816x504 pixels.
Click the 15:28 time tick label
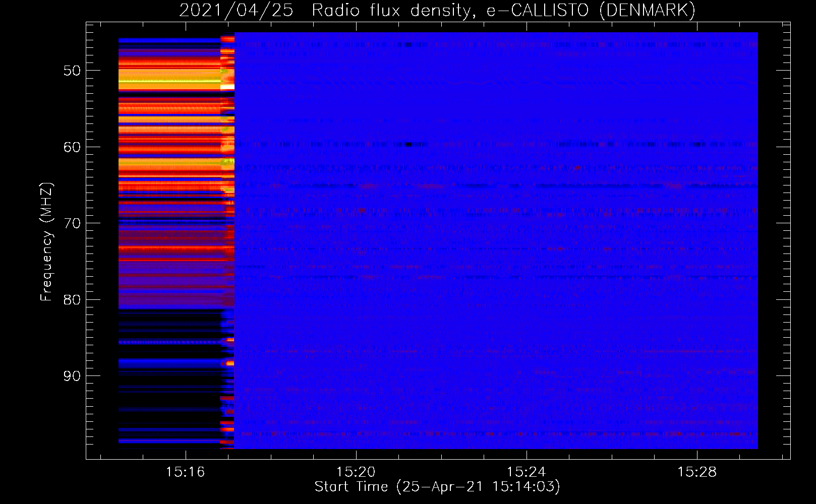(x=696, y=472)
